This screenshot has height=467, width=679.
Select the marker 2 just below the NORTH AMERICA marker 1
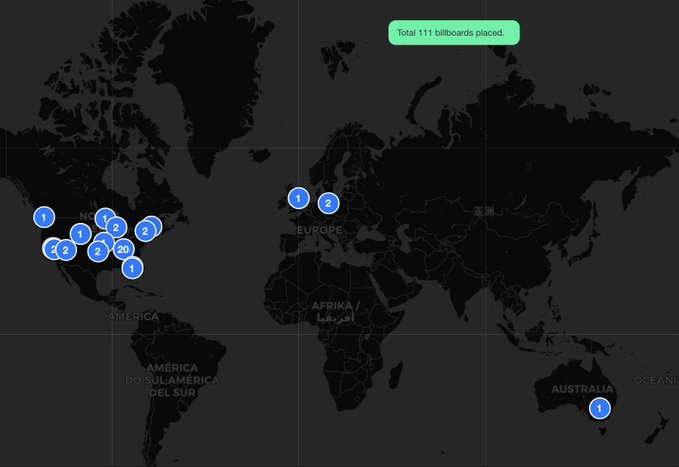coord(116,228)
